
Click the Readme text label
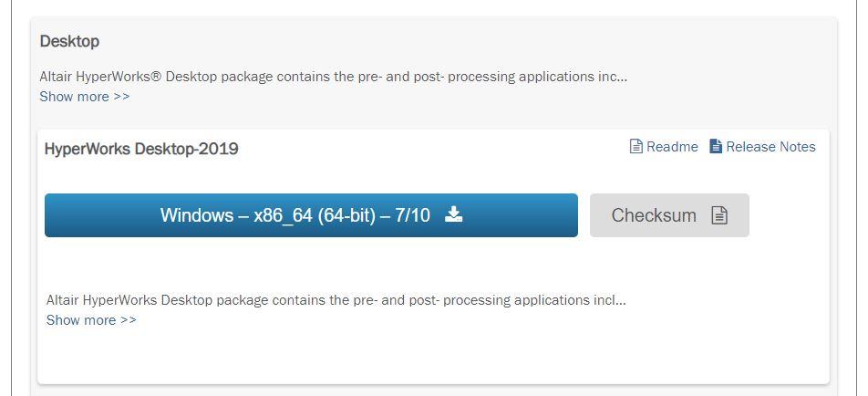[672, 147]
